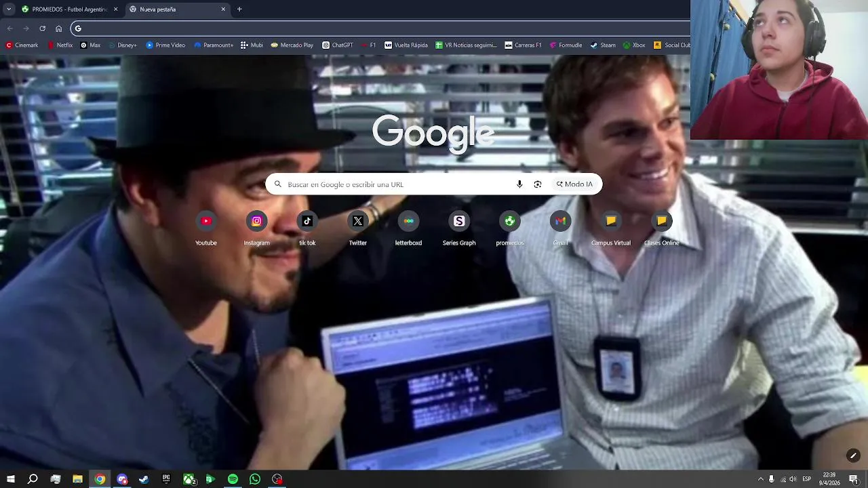Image resolution: width=868 pixels, height=488 pixels.
Task: Open the Cinemark bookmark
Action: [x=22, y=45]
